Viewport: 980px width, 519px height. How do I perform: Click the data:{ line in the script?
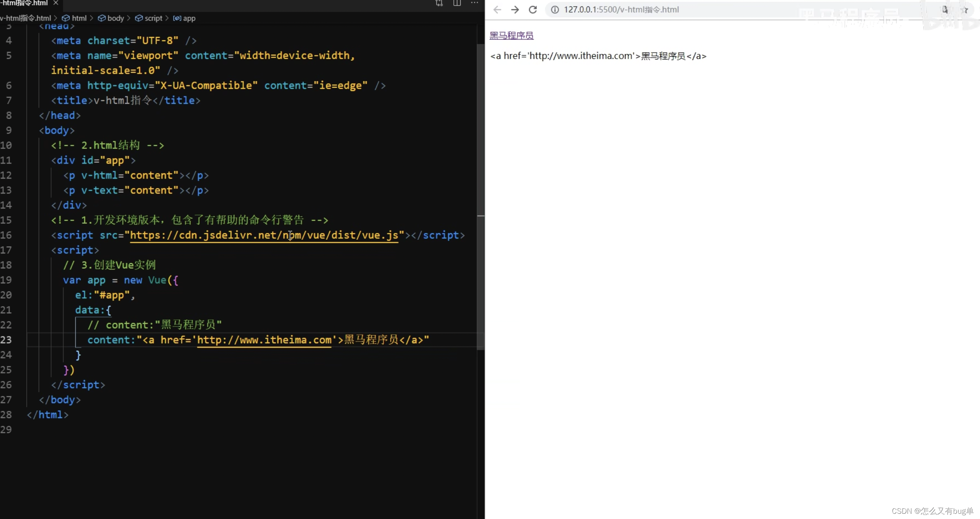coord(93,310)
